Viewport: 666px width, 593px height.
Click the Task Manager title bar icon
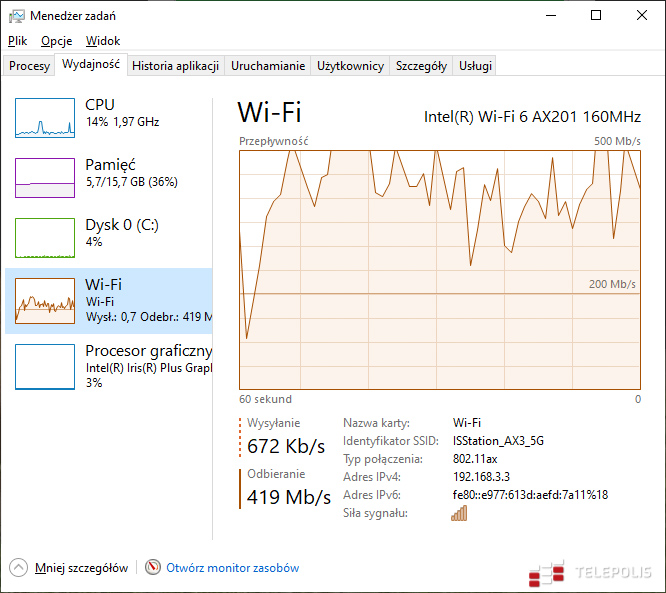coord(17,16)
